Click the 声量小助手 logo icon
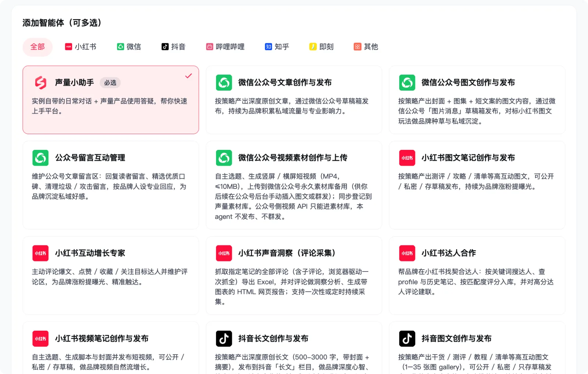Screen dimensions: 588x374 40,83
